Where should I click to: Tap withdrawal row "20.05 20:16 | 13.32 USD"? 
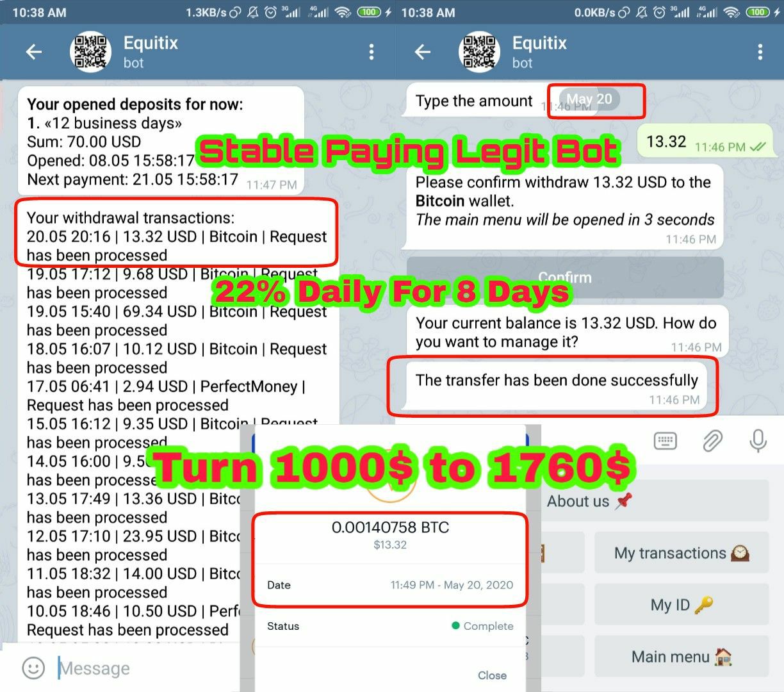(177, 246)
